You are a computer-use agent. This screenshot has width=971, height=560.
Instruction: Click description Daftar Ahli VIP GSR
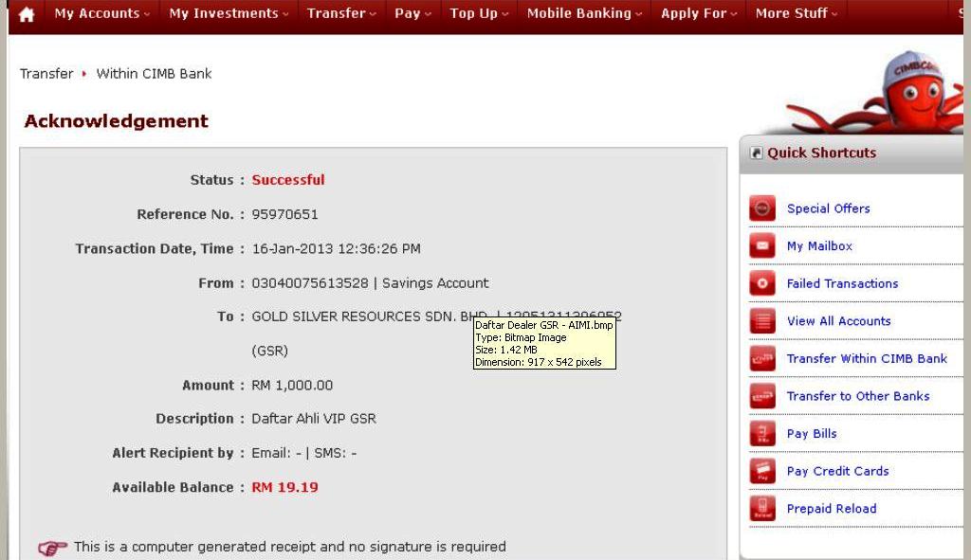(313, 419)
